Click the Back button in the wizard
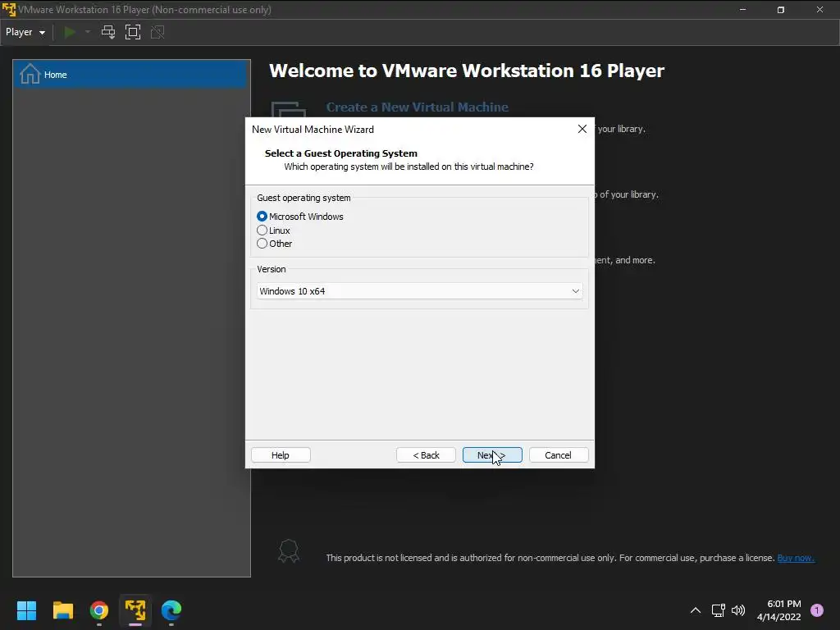 coord(426,454)
